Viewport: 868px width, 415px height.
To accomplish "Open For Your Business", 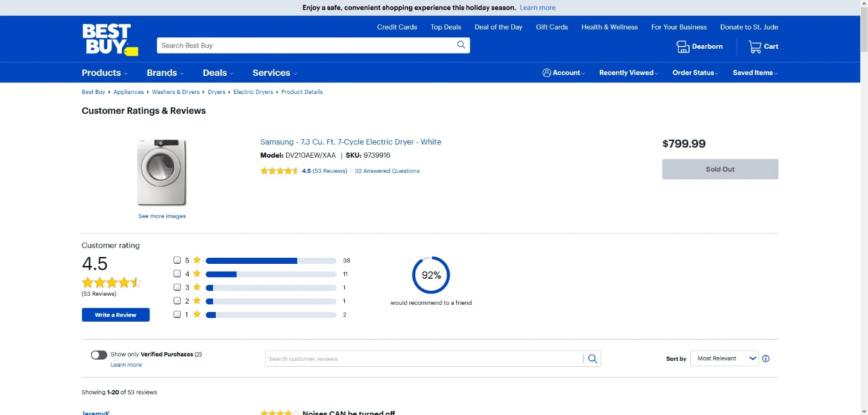I will click(679, 27).
